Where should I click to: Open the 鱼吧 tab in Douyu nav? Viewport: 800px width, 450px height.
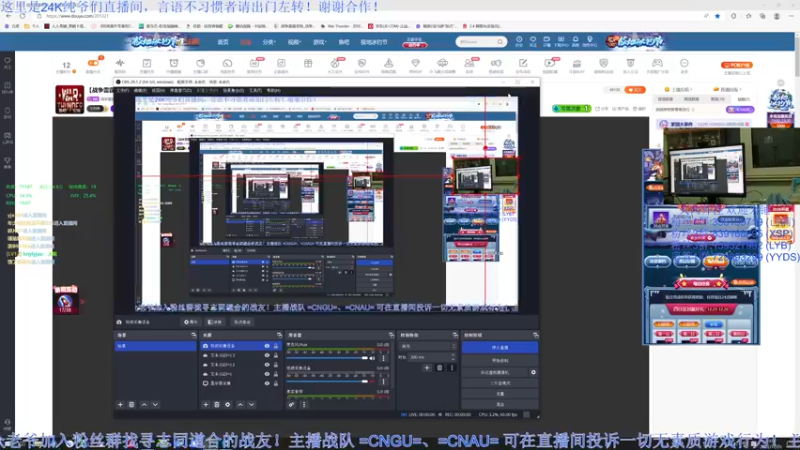[x=344, y=42]
